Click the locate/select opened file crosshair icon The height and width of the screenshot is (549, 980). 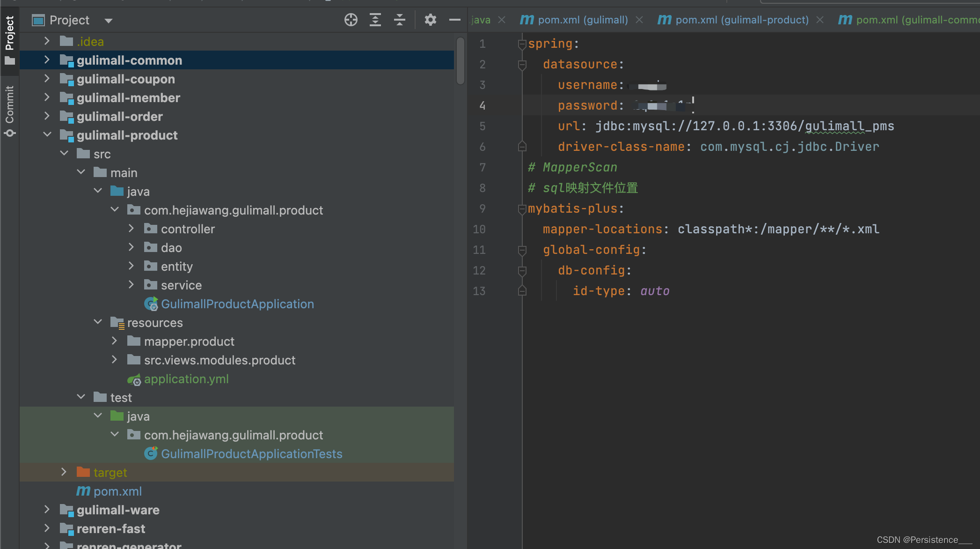coord(351,20)
